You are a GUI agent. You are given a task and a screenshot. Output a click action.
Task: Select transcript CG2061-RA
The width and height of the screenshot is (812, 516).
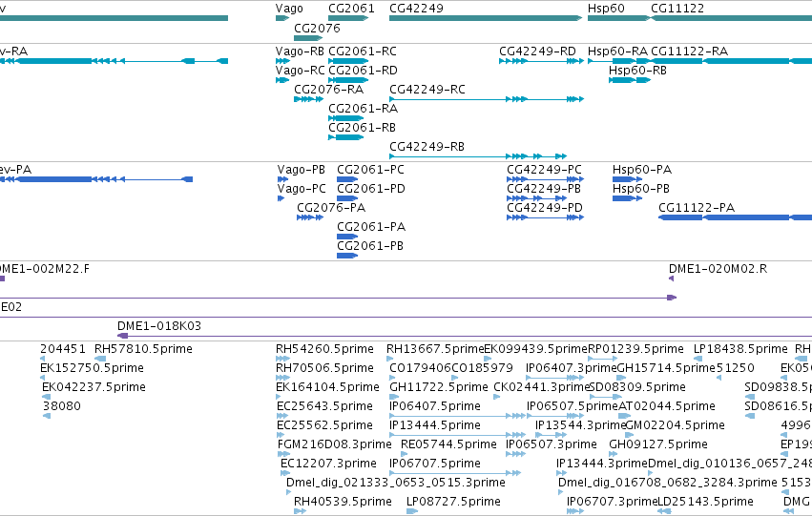[x=363, y=109]
